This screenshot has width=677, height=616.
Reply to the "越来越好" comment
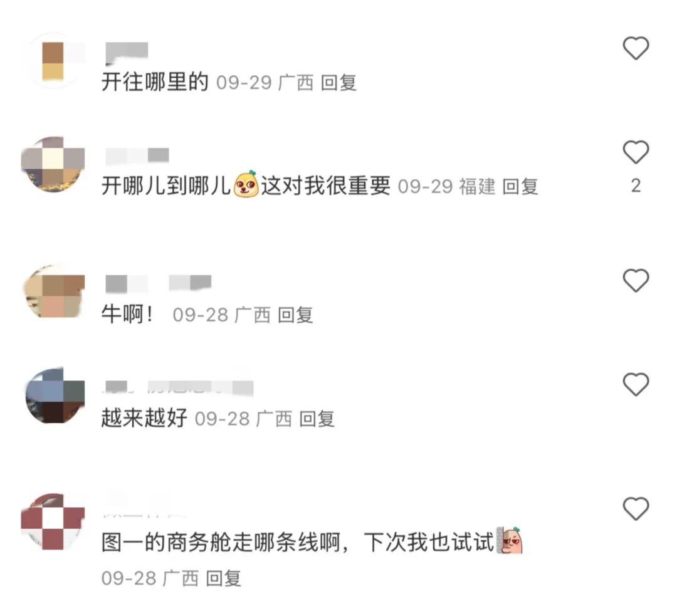click(x=317, y=419)
